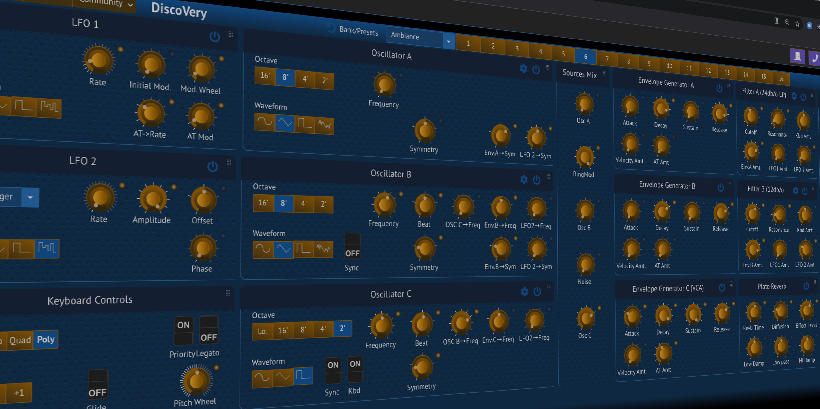Click the reload icon beside Bank/Presets

tap(331, 28)
